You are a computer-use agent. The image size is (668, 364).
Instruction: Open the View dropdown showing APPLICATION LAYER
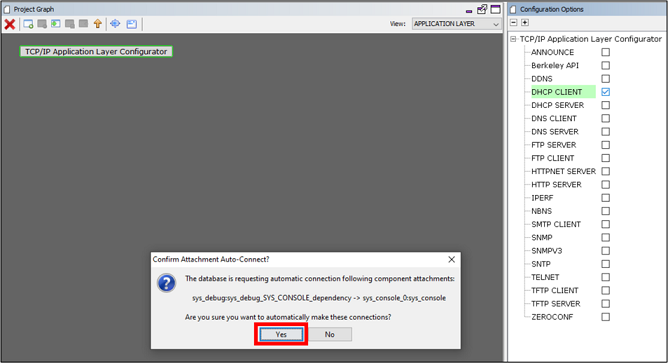(456, 24)
